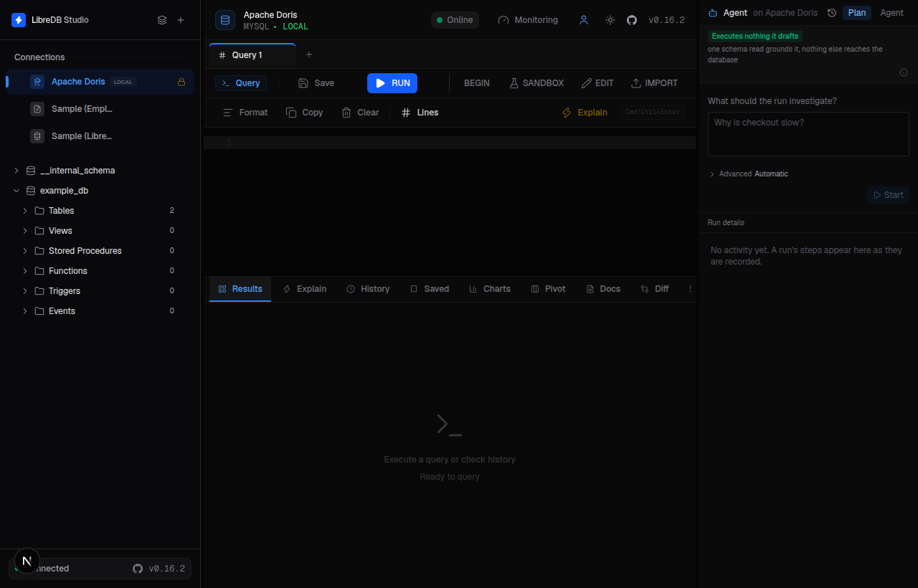Screen dimensions: 918x588
Task: Toggle the Query mode button
Action: coord(241,83)
